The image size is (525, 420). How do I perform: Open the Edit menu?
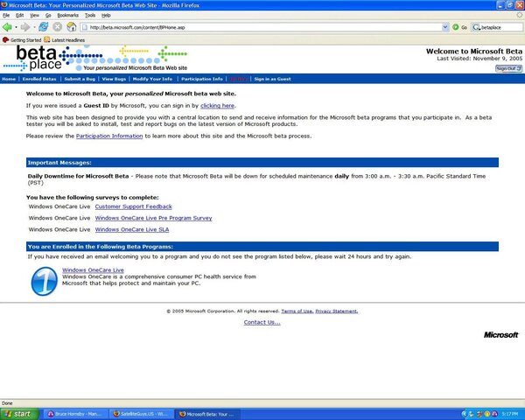20,16
